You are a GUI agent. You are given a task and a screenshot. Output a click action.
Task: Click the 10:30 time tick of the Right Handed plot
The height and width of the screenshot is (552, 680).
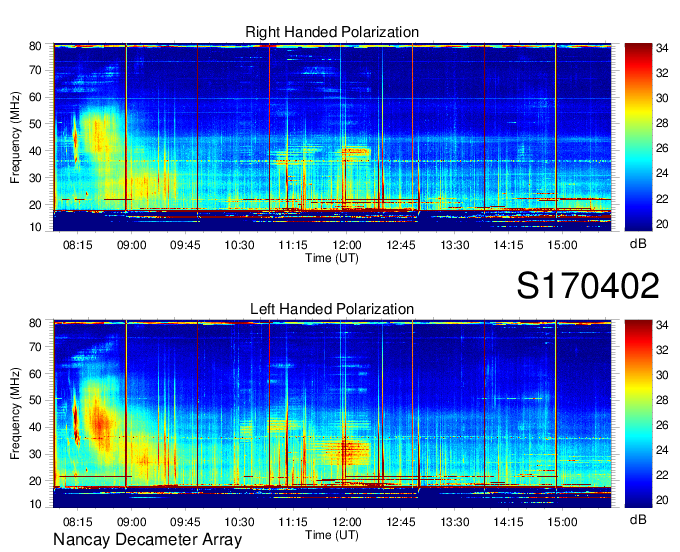click(239, 245)
